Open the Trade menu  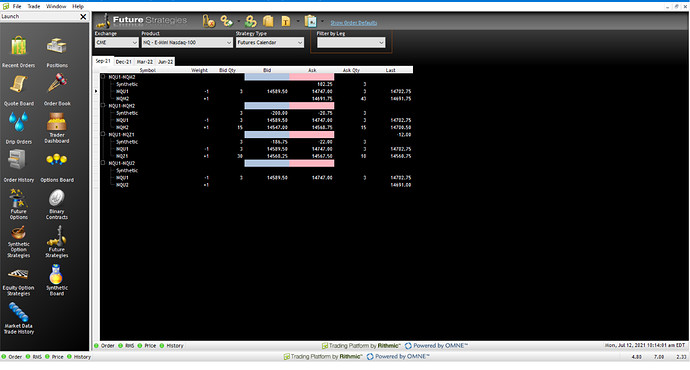tap(33, 6)
